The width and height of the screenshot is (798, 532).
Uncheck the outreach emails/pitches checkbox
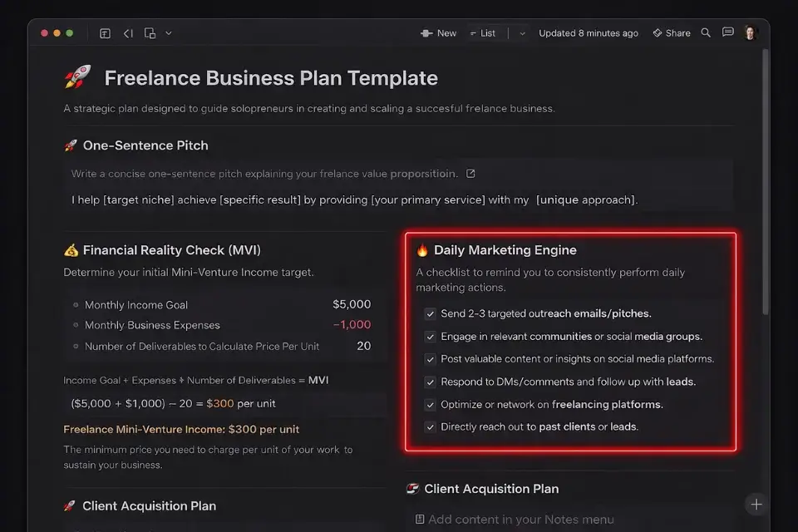pyautogui.click(x=430, y=313)
